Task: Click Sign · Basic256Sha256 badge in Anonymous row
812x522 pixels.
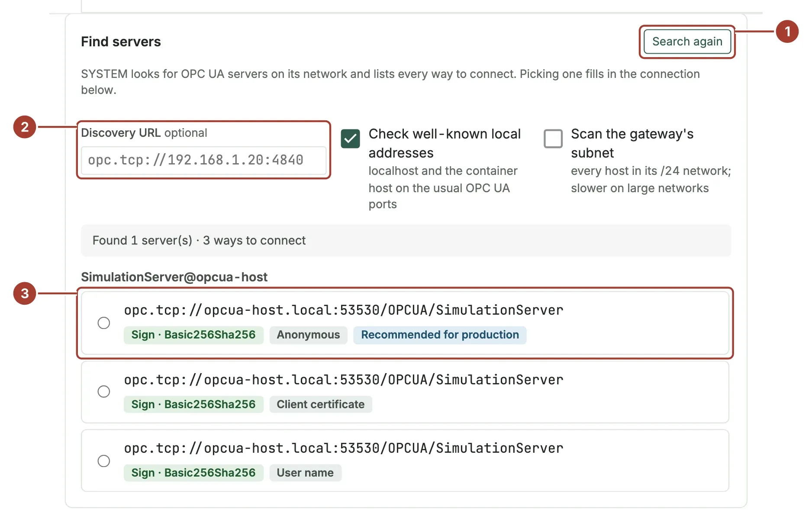Action: [193, 335]
